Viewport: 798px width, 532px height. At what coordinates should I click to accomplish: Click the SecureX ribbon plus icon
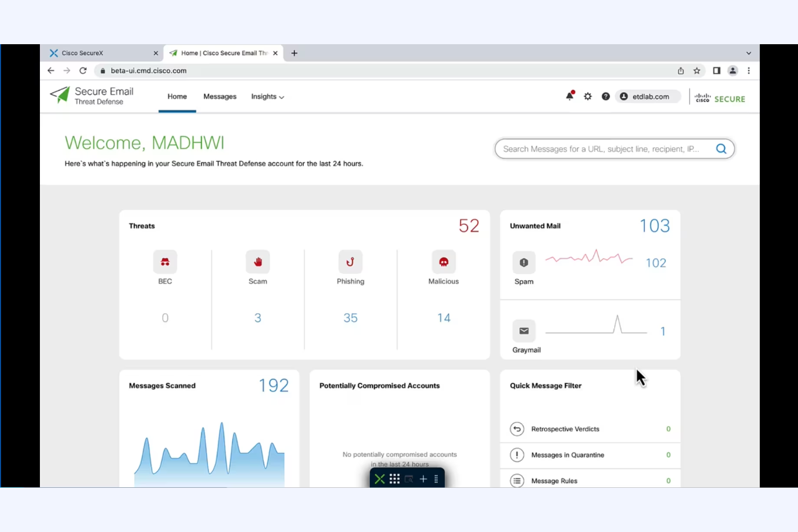pos(423,479)
